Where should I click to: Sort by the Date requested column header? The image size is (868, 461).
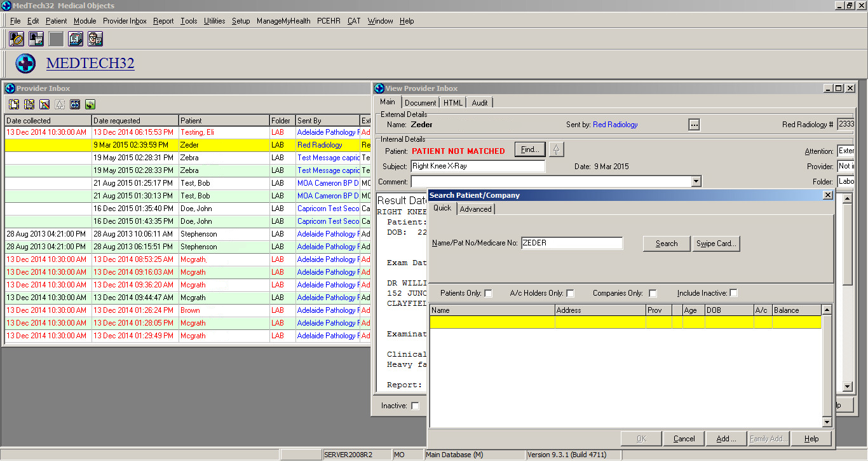(135, 121)
